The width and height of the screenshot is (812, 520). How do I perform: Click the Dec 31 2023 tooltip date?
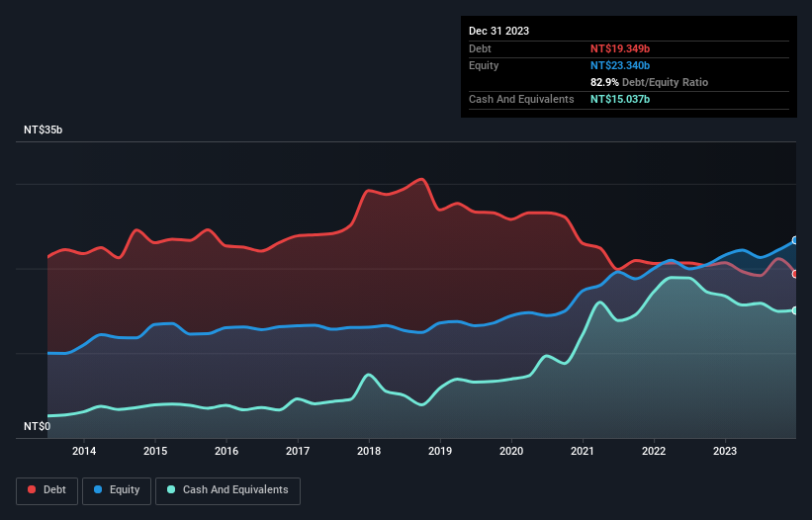(498, 31)
